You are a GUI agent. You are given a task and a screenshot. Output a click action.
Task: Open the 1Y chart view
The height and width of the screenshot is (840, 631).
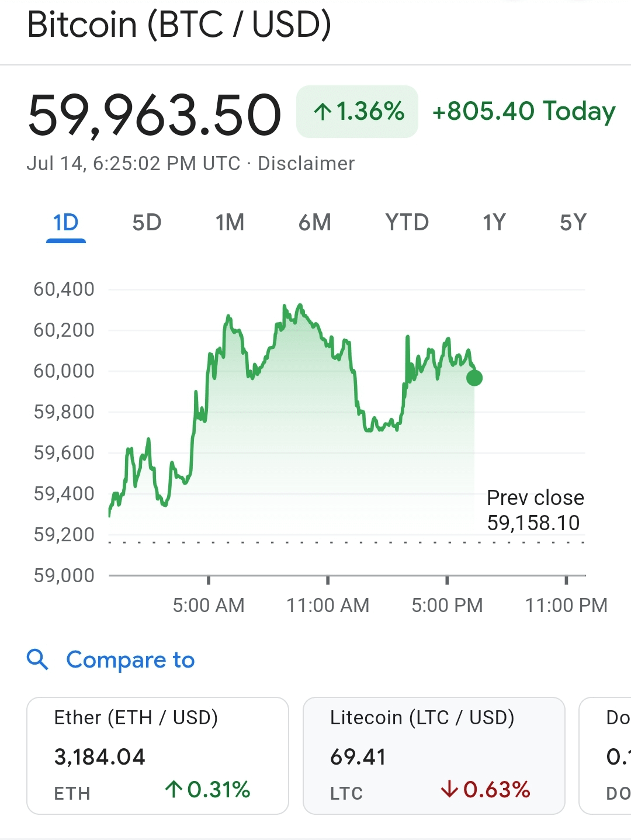pyautogui.click(x=494, y=223)
